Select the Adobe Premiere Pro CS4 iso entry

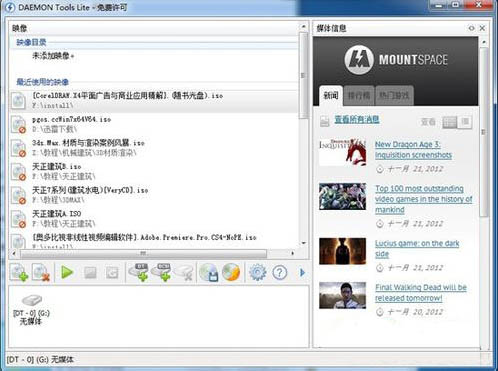coord(154,241)
